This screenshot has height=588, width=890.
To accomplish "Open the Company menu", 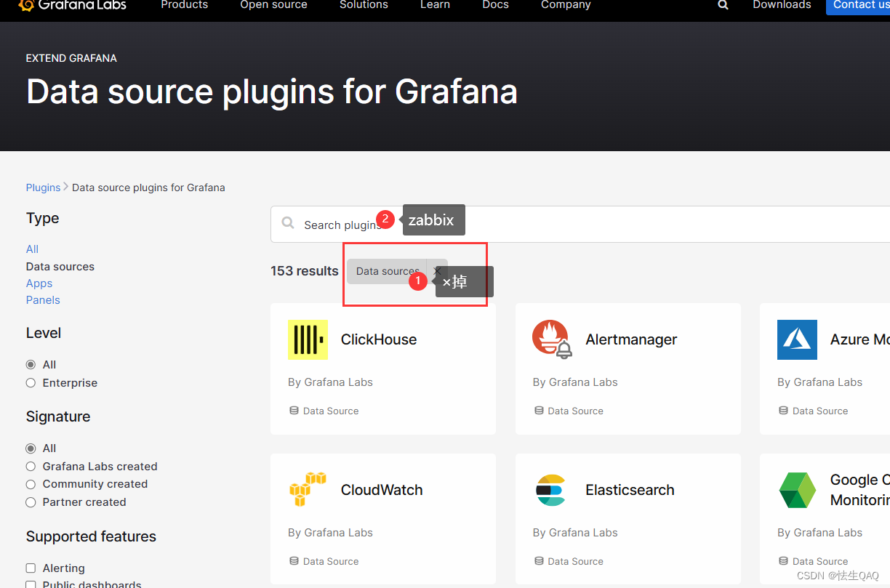I will point(566,5).
